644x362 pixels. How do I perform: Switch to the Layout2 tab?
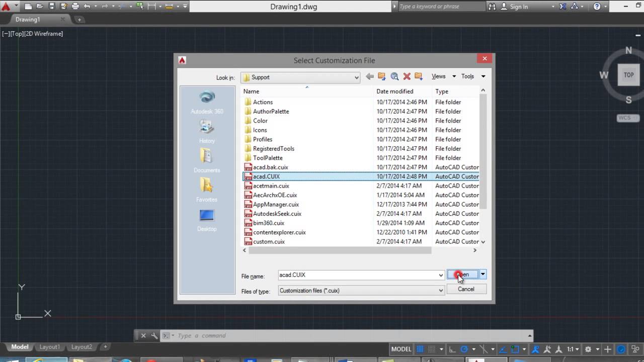coord(82,347)
